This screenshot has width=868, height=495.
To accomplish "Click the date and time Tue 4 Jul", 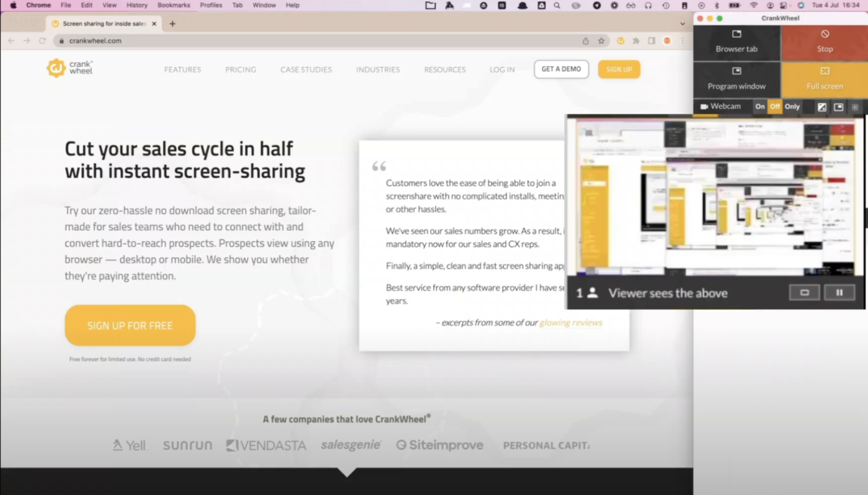I will [x=836, y=5].
